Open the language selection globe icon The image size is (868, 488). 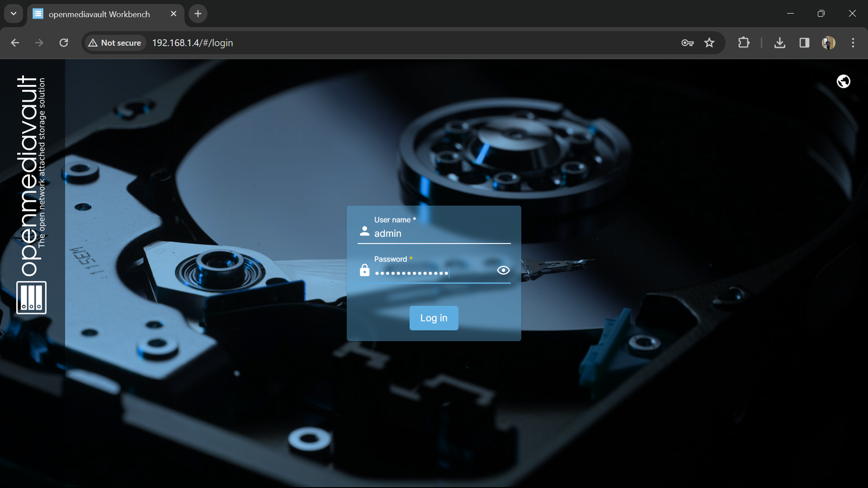pos(843,81)
